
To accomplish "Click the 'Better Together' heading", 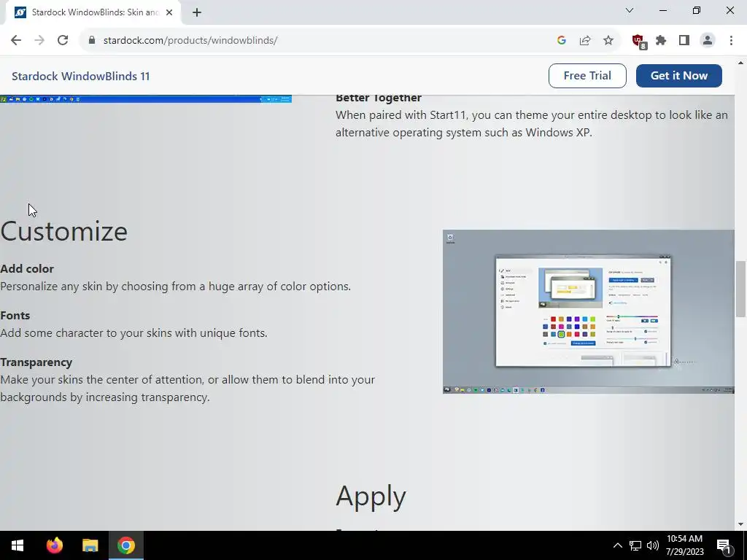I will pyautogui.click(x=379, y=98).
